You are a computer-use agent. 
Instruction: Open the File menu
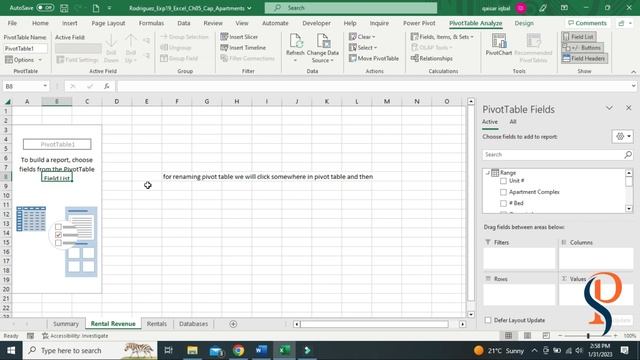coord(12,23)
